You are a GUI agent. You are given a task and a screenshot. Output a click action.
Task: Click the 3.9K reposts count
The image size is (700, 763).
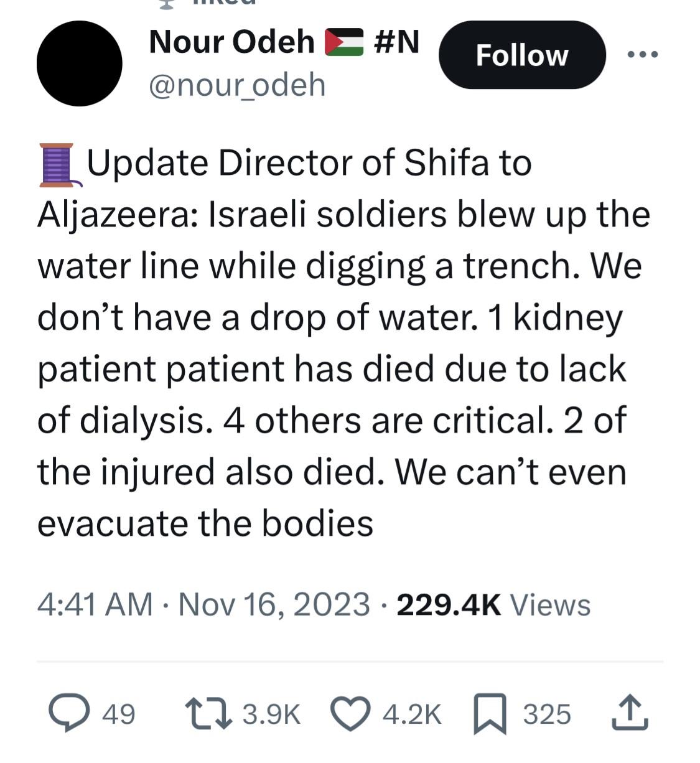click(x=271, y=714)
